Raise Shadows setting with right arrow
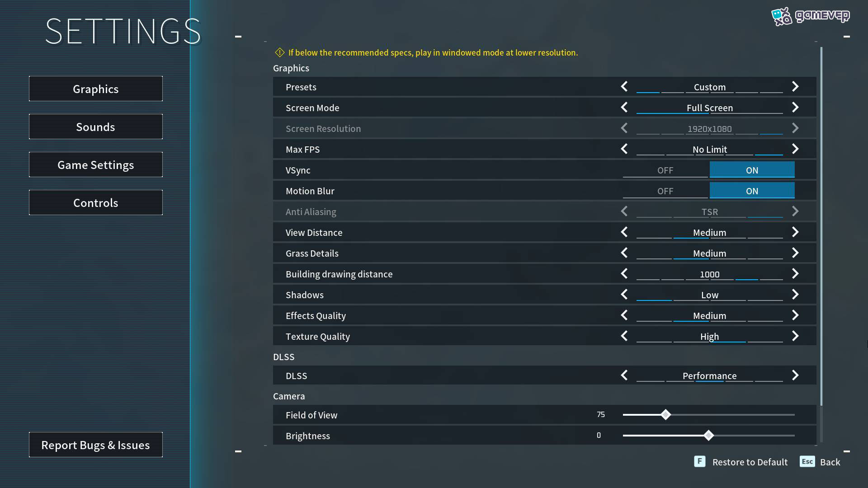The height and width of the screenshot is (488, 868). [x=795, y=294]
